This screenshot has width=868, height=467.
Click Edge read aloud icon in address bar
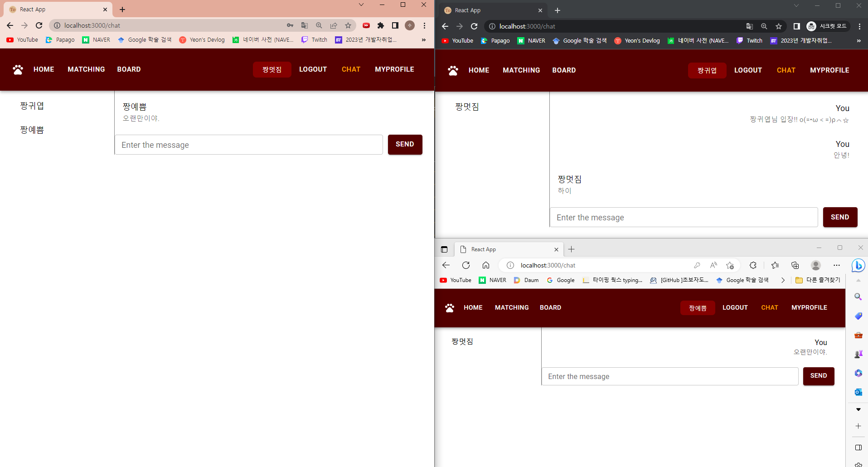[713, 265]
